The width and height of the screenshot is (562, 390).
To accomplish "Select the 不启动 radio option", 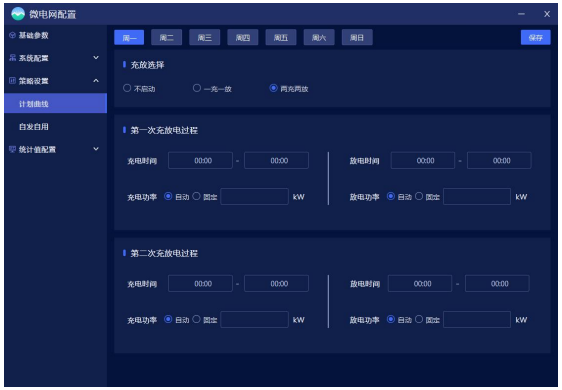I will tap(127, 88).
